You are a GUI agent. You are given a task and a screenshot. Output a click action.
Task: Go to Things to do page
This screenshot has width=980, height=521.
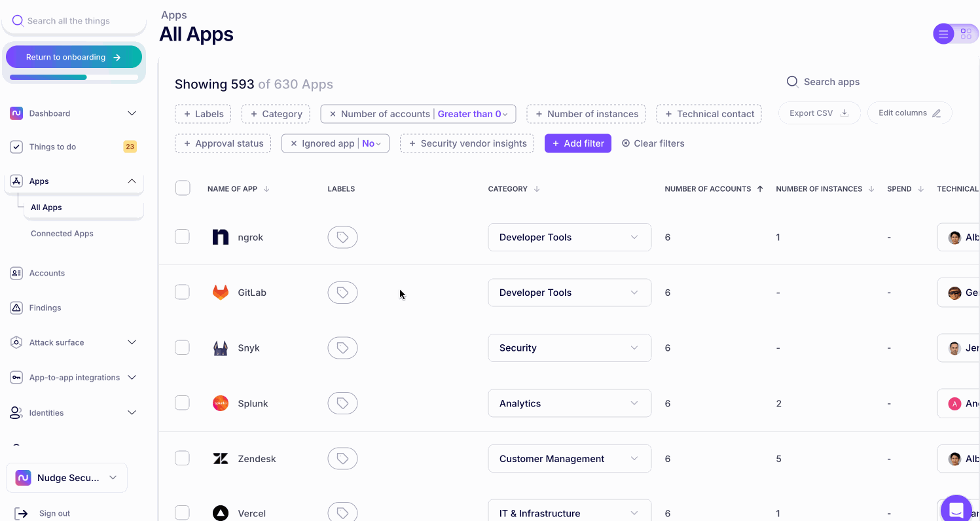point(52,147)
